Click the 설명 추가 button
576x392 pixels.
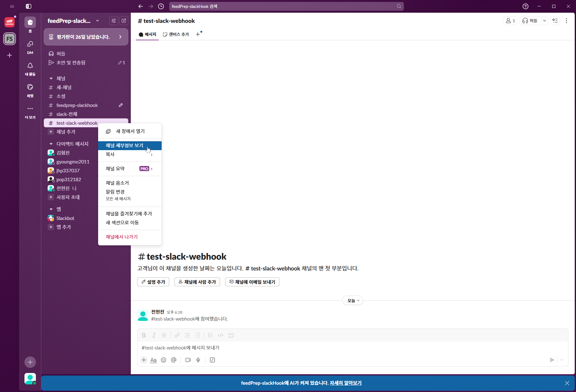point(153,282)
